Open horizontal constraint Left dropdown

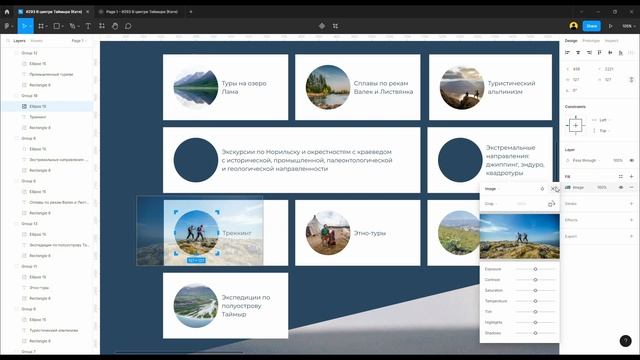(604, 120)
